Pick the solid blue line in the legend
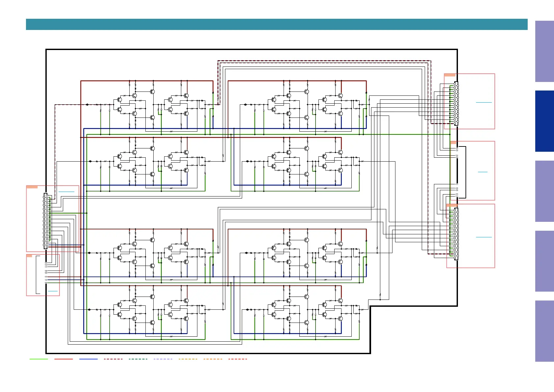This screenshot has width=554, height=392. point(88,359)
